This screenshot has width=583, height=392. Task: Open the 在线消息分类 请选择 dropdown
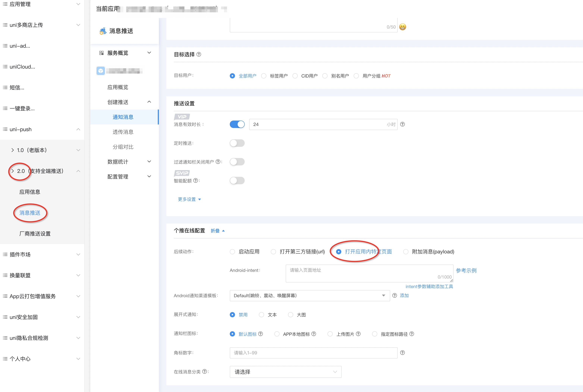(x=285, y=372)
